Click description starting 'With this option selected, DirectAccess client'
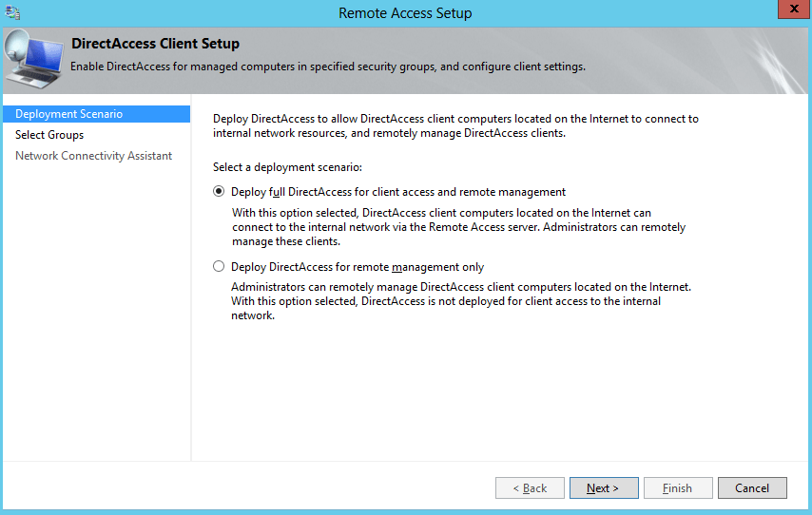 [x=459, y=227]
